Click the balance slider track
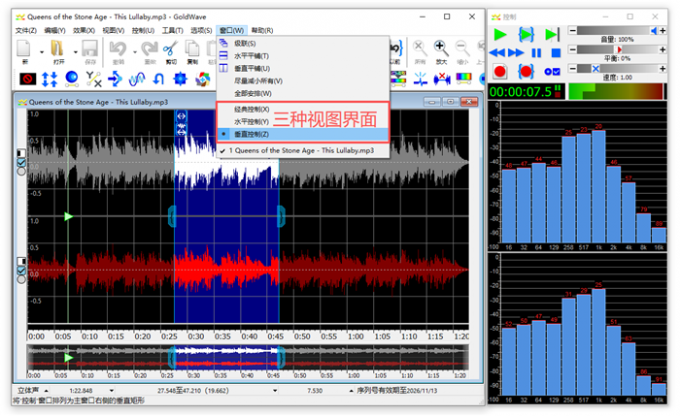 click(x=618, y=49)
